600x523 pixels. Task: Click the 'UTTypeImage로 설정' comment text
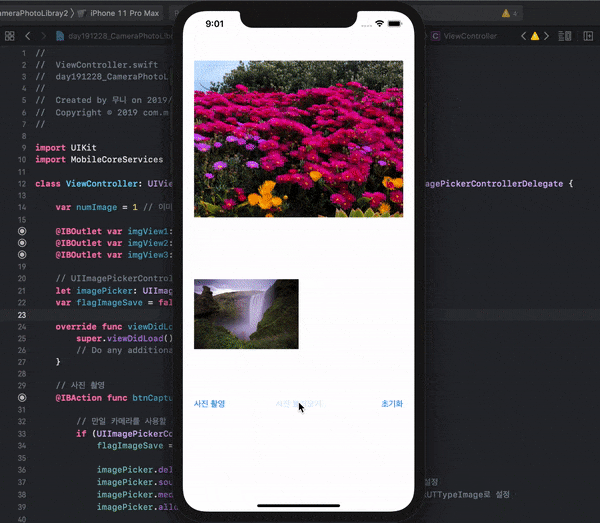tap(467, 495)
